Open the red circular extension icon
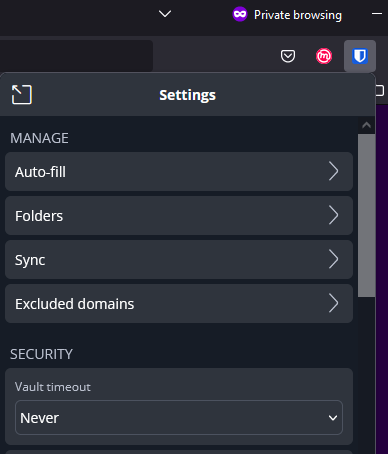The image size is (388, 454). pyautogui.click(x=324, y=56)
